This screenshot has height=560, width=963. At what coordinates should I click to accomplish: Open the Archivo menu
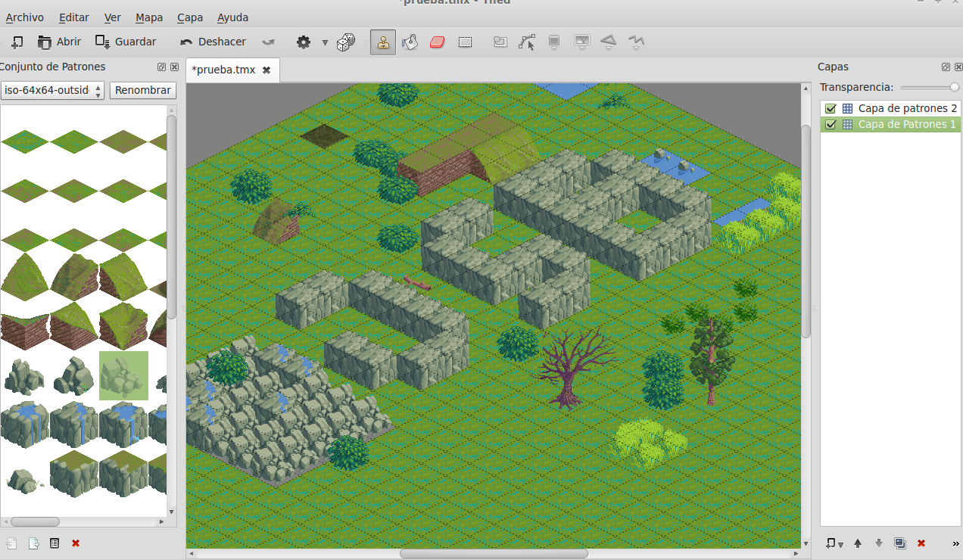click(x=24, y=17)
